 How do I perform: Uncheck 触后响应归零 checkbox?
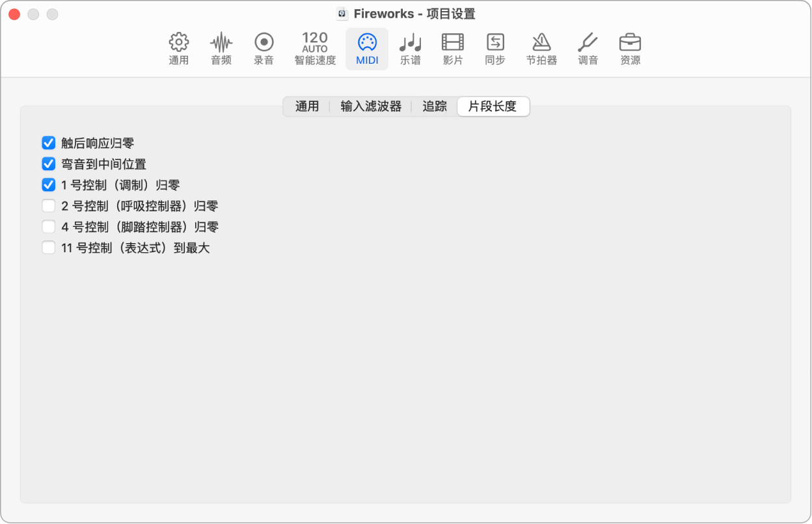point(48,143)
